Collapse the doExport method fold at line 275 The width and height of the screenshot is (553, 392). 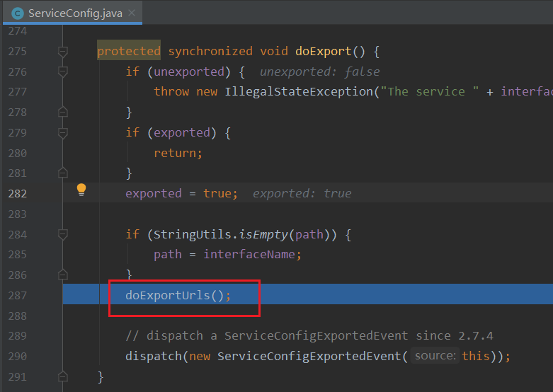(x=63, y=52)
